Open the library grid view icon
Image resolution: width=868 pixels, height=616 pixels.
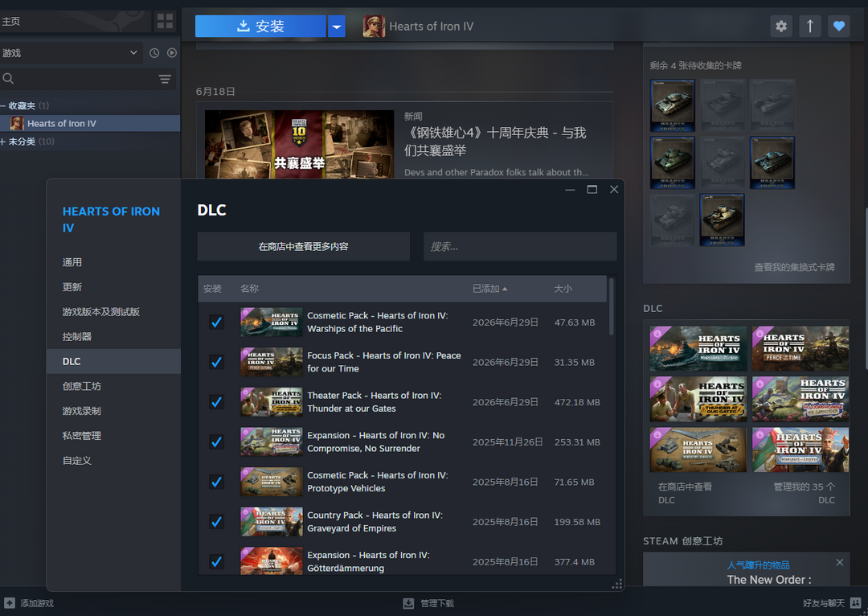coord(165,21)
